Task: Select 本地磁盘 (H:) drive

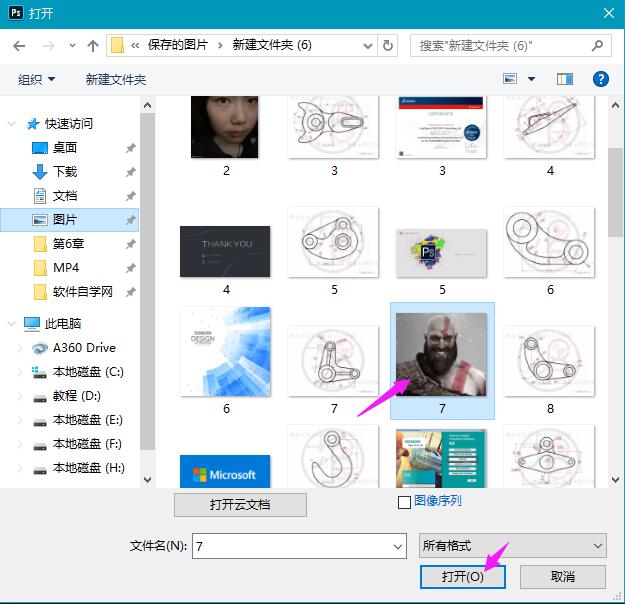Action: point(88,468)
